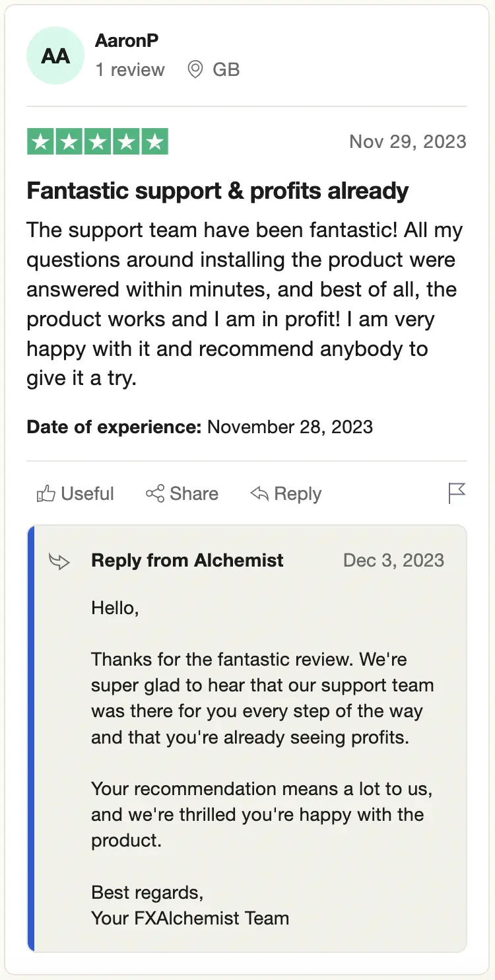Click the Share network icon
The height and width of the screenshot is (980, 495).
tap(155, 493)
